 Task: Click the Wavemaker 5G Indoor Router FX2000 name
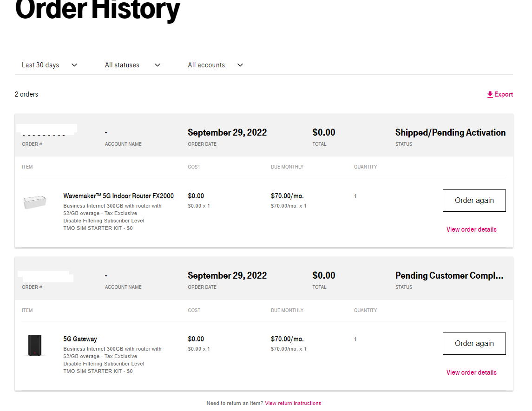(x=118, y=196)
